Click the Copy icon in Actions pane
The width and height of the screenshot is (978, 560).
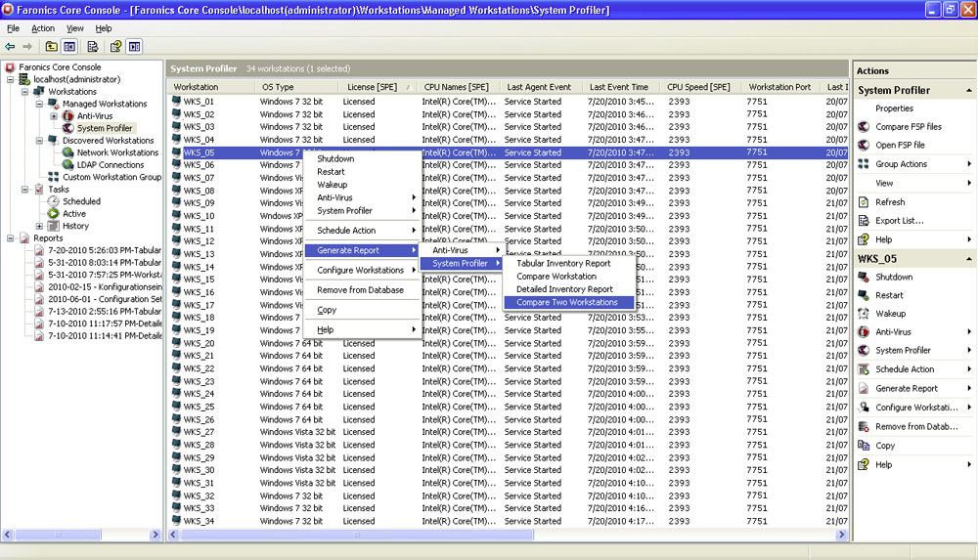(x=864, y=446)
